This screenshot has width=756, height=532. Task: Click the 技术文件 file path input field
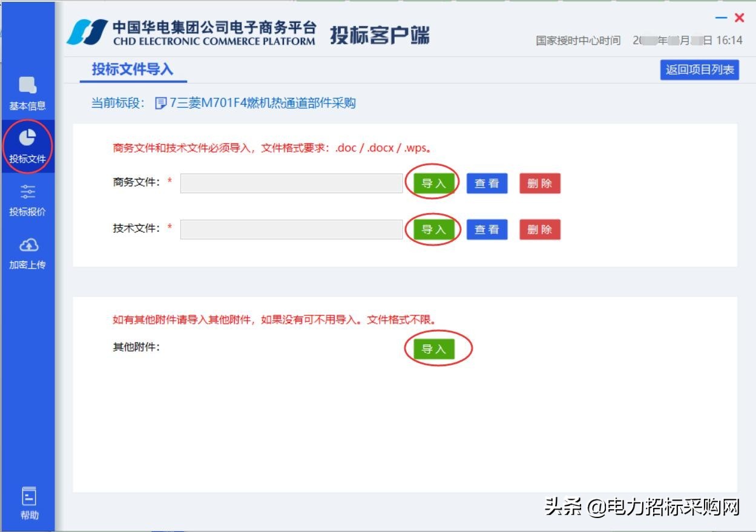click(x=292, y=229)
